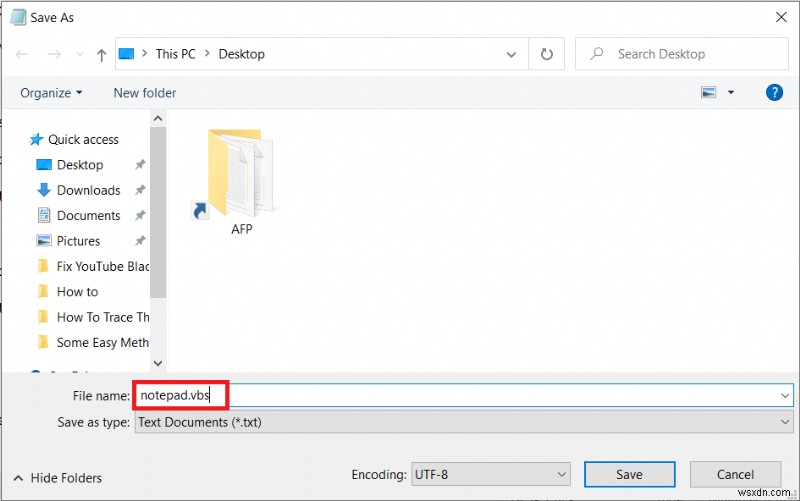This screenshot has height=501, width=800.
Task: Open the Some Easy Meth folder
Action: [103, 342]
